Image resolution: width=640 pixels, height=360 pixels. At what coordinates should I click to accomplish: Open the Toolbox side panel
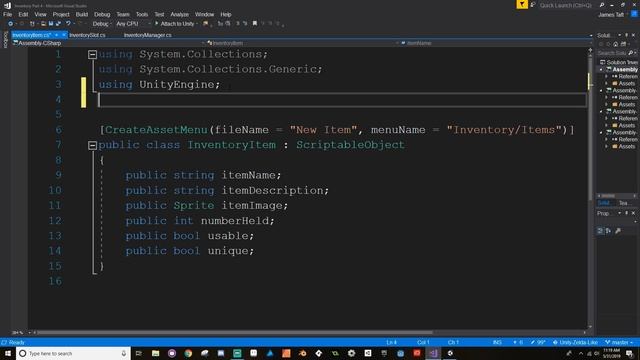[x=5, y=40]
